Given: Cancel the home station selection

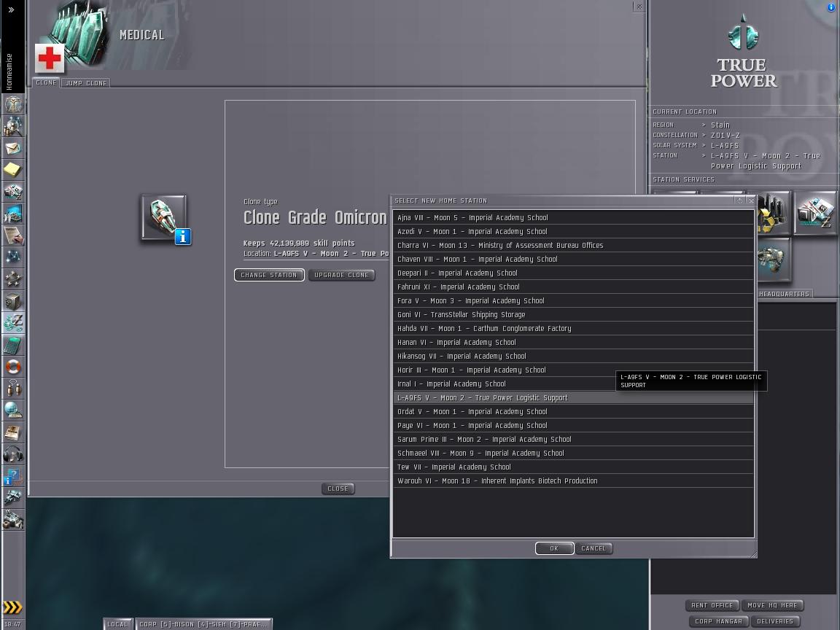Looking at the screenshot, I should [594, 548].
